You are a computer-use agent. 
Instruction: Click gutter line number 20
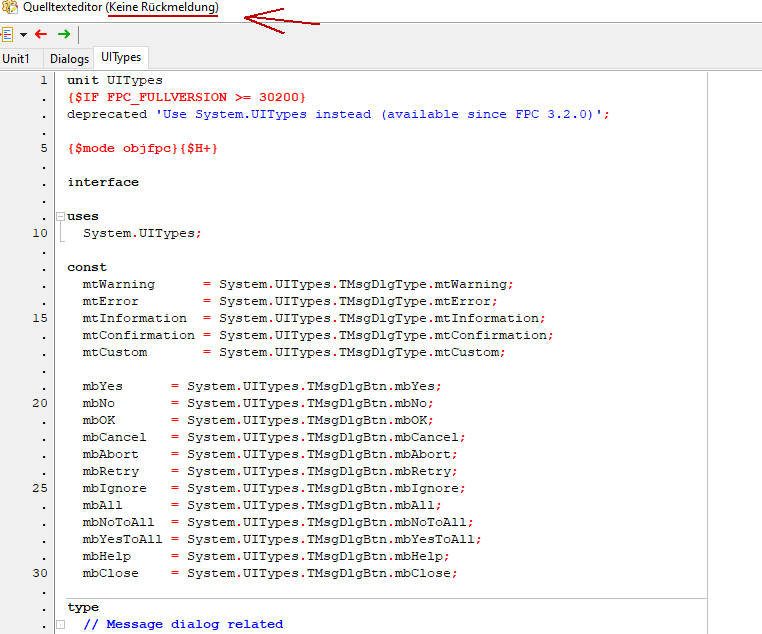click(x=40, y=403)
